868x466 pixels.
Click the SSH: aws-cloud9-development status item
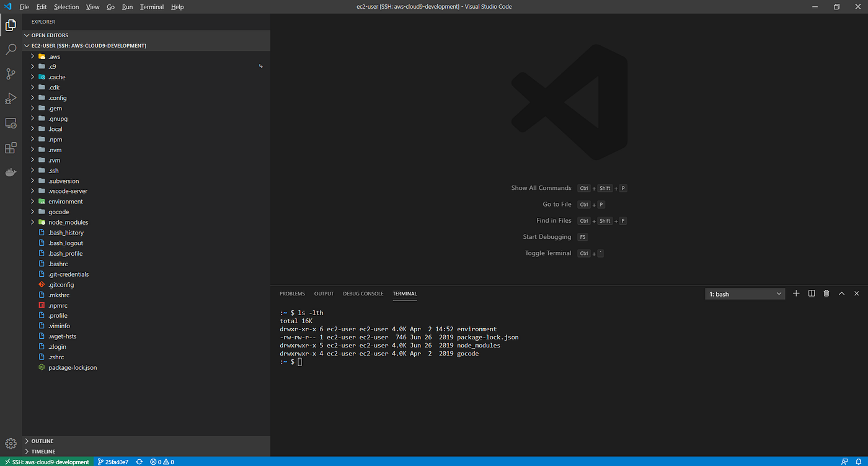pos(46,462)
